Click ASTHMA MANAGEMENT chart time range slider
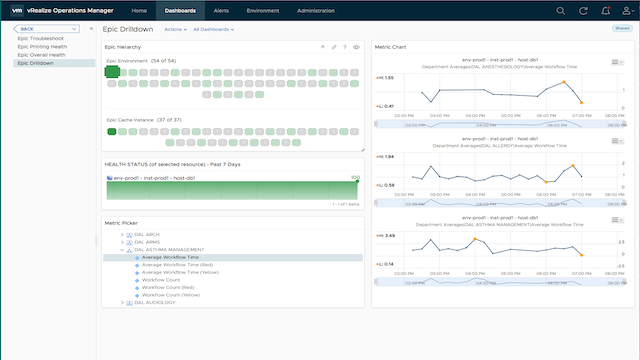The width and height of the screenshot is (640, 360). tap(500, 282)
